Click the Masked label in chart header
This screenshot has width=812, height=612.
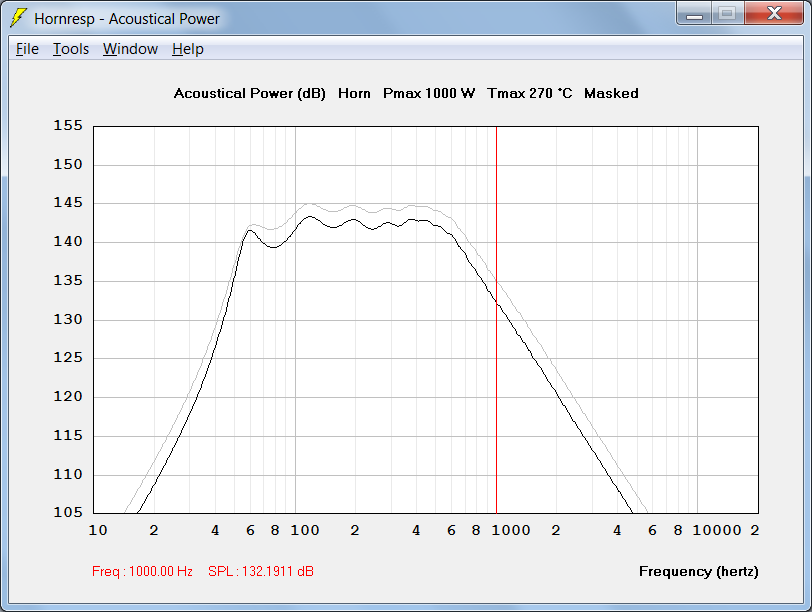[611, 94]
